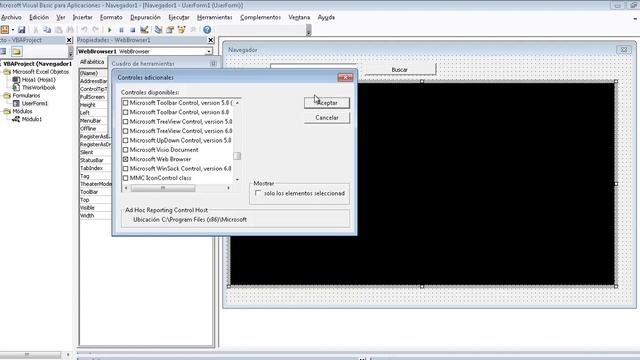Image resolution: width=640 pixels, height=360 pixels.
Task: Click the Redo arrow icon
Action: point(96,30)
